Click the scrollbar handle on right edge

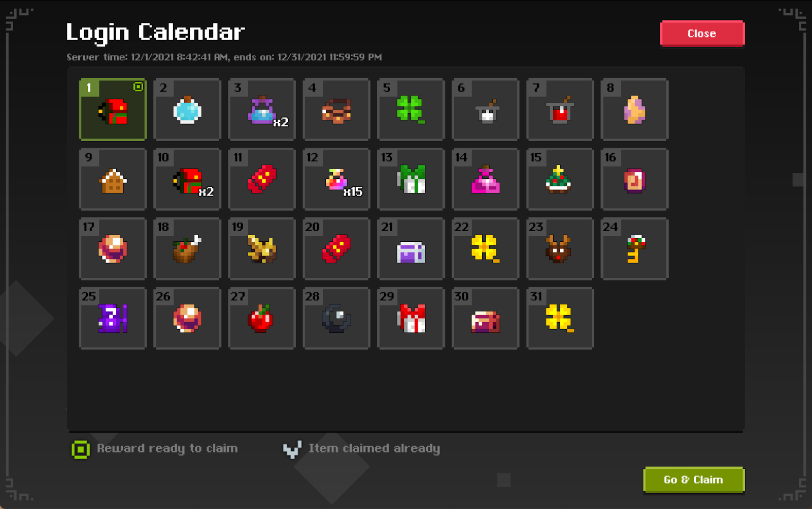pos(798,179)
